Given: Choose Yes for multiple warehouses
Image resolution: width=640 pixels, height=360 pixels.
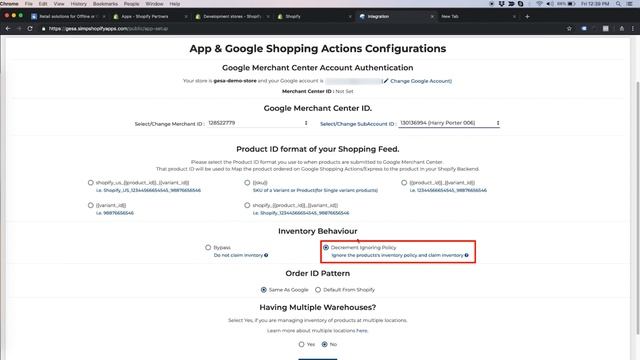Looking at the screenshot, I should click(301, 344).
